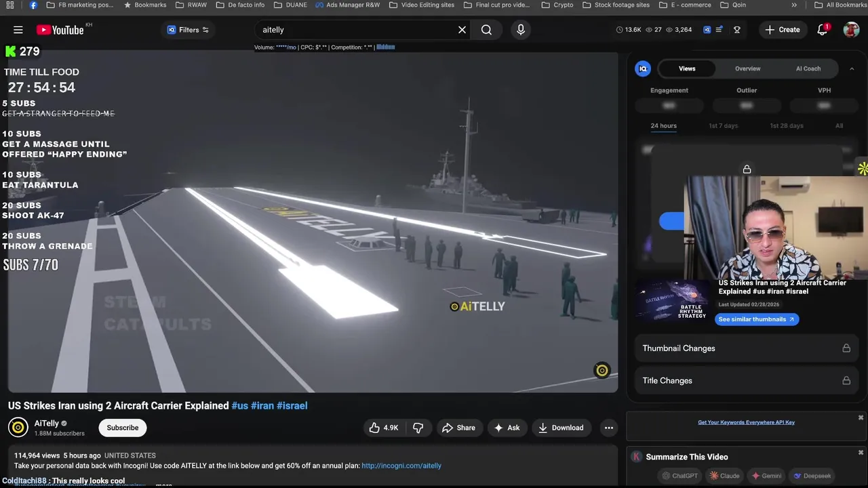
Task: Subscribe to the AiTelly channel
Action: click(123, 428)
